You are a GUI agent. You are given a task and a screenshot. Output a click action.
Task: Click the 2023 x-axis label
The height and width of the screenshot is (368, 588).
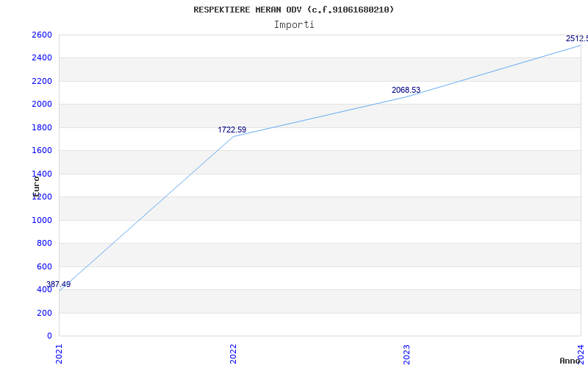[x=407, y=354]
